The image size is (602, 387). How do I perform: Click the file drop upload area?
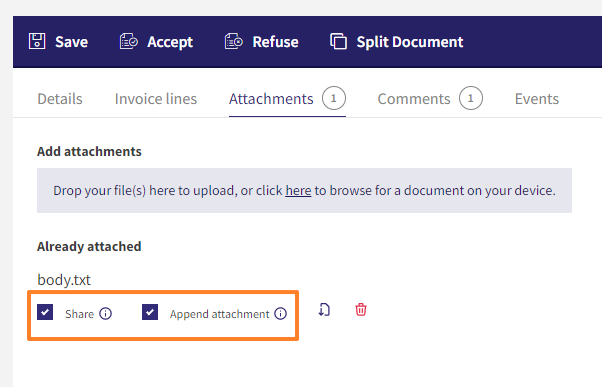click(304, 190)
